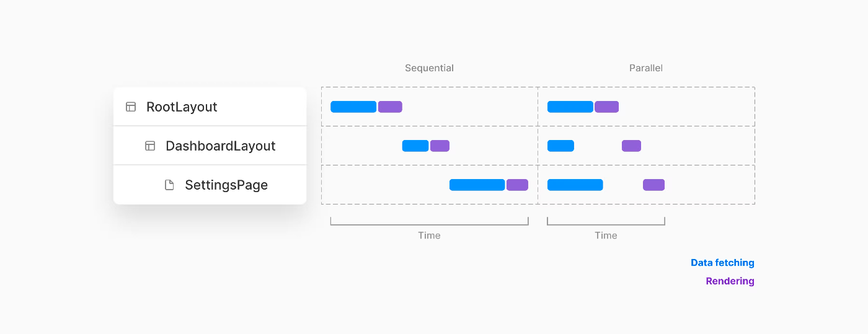Click the Time label under Parallel

pyautogui.click(x=606, y=235)
